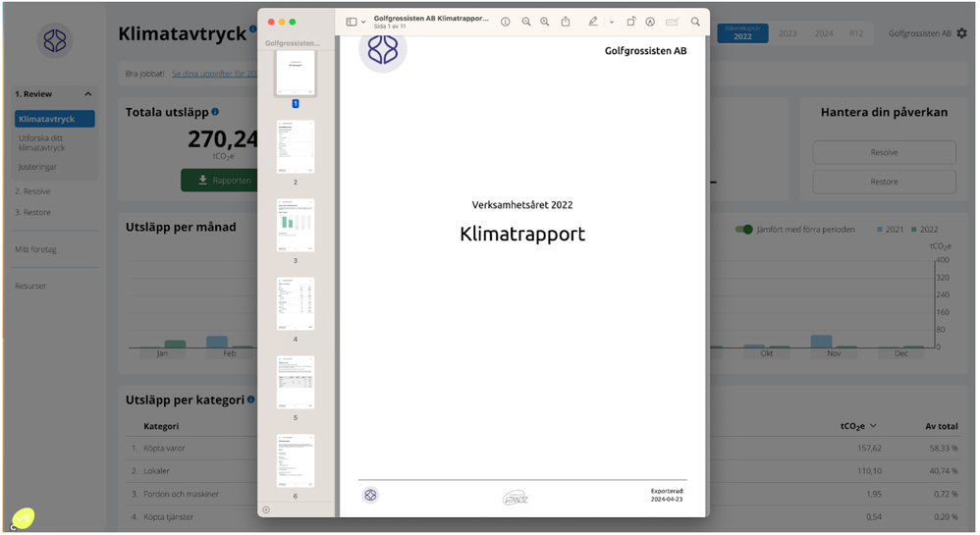Viewport: 980px width, 535px height.
Task: Open Resurser page
Action: [x=30, y=287]
